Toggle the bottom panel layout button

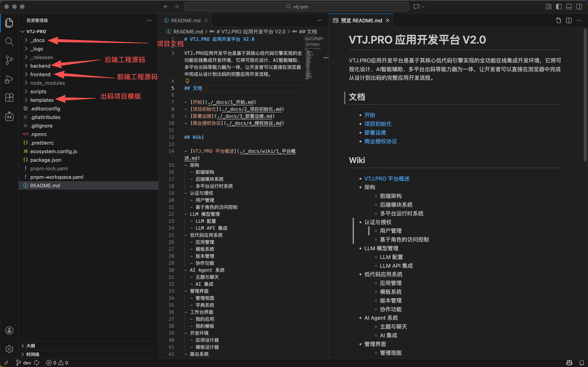[x=569, y=7]
